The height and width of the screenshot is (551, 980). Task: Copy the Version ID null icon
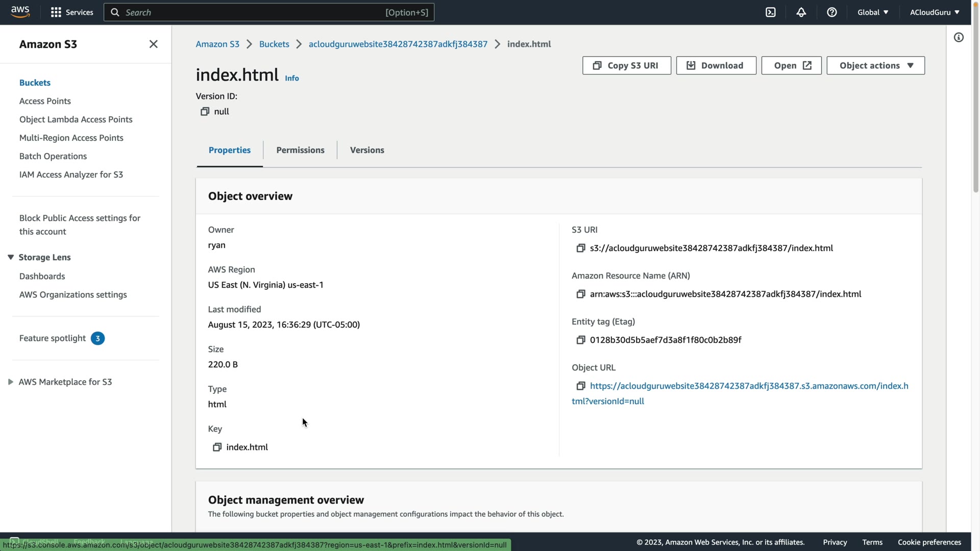tap(205, 111)
